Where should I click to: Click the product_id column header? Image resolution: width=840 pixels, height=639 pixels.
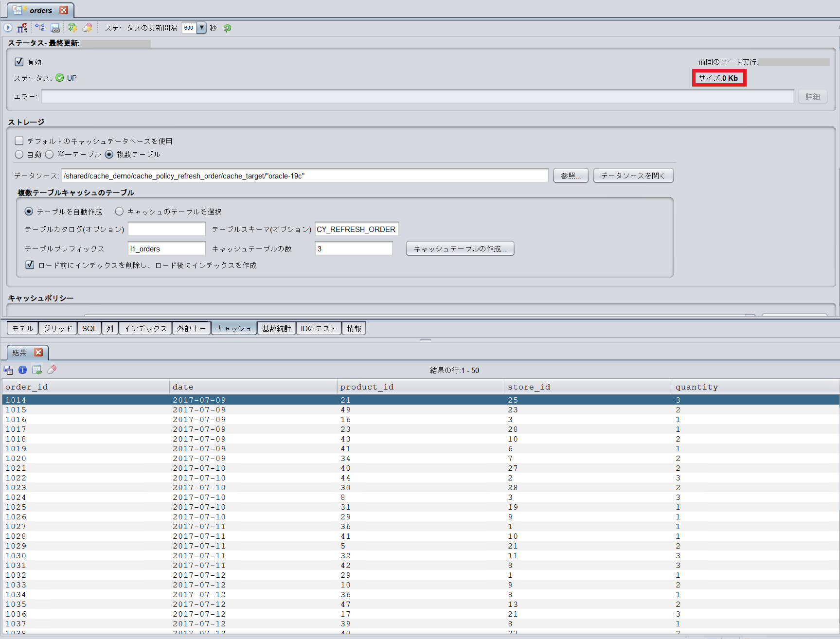pyautogui.click(x=421, y=387)
